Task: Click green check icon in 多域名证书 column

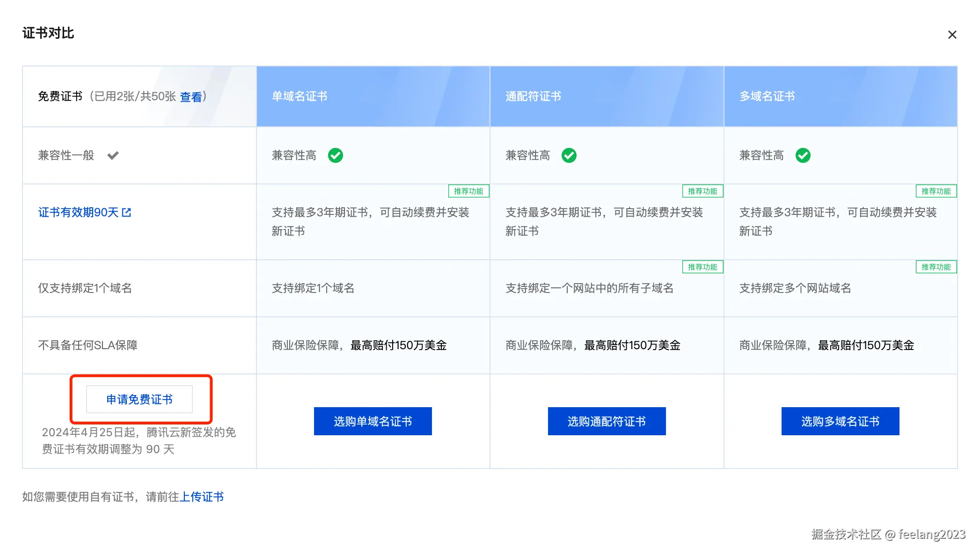Action: 803,155
